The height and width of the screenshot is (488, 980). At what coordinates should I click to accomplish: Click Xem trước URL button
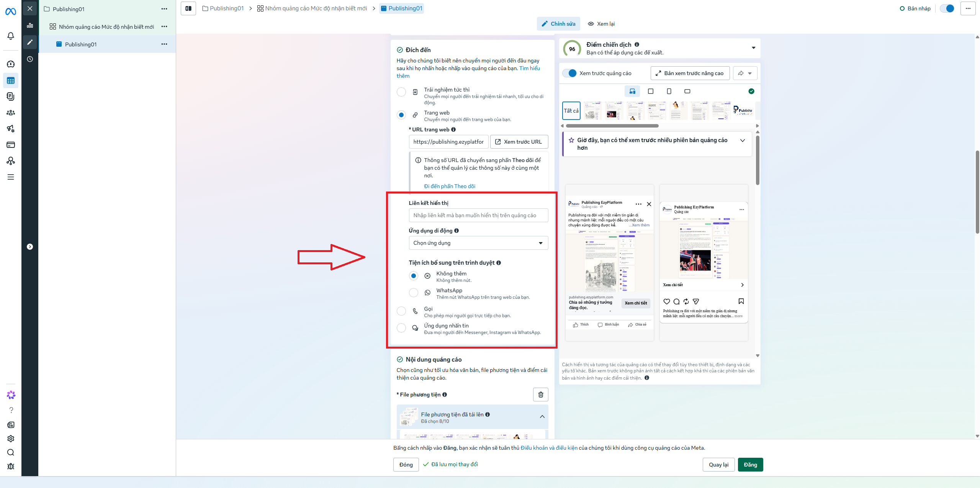[519, 142]
